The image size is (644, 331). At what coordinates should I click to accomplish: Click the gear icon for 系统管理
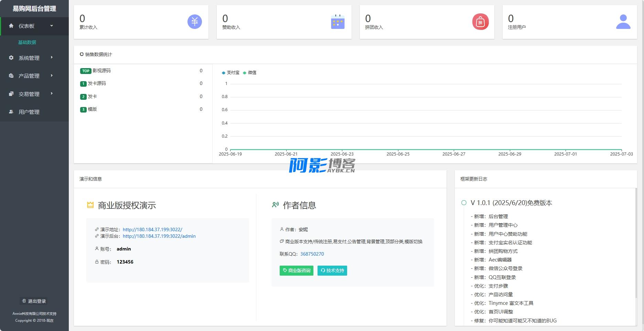[x=11, y=58]
